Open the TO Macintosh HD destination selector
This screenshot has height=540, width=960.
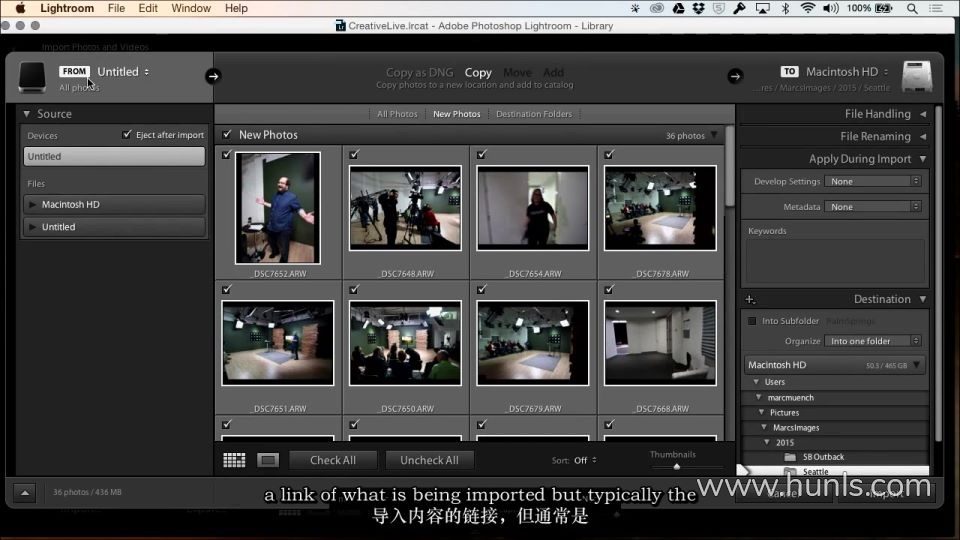click(847, 72)
